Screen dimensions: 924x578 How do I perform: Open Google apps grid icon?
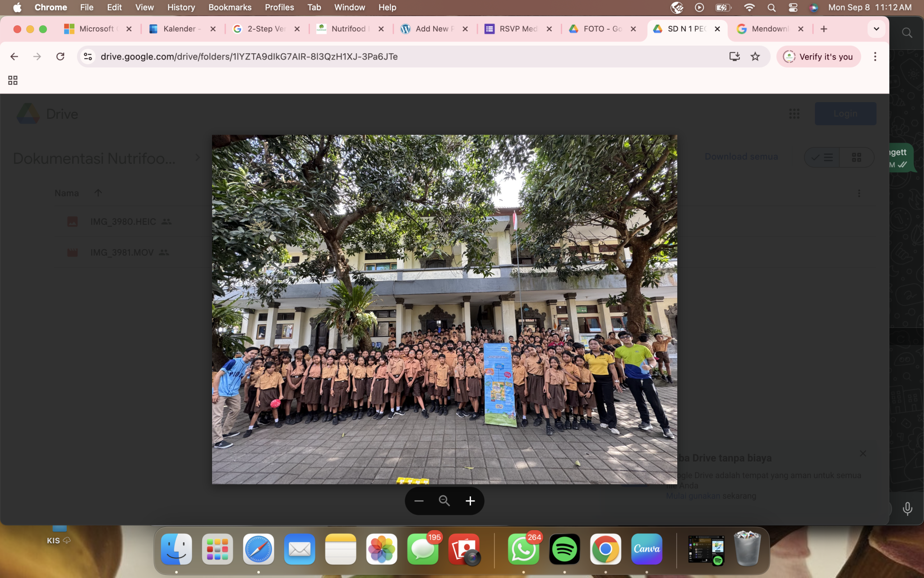point(794,114)
